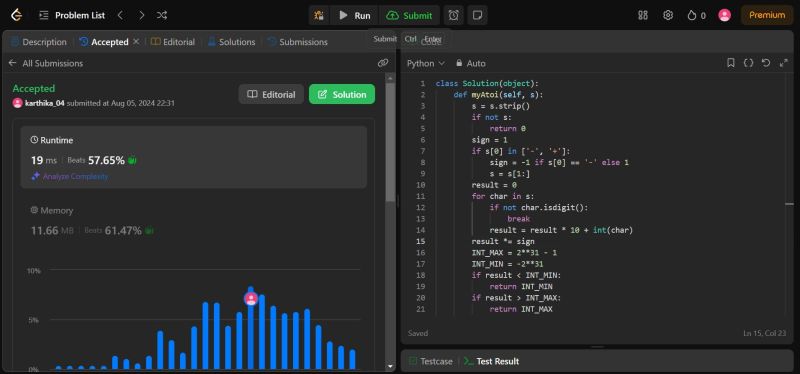The height and width of the screenshot is (374, 800).
Task: Copy submission link icon
Action: [383, 63]
